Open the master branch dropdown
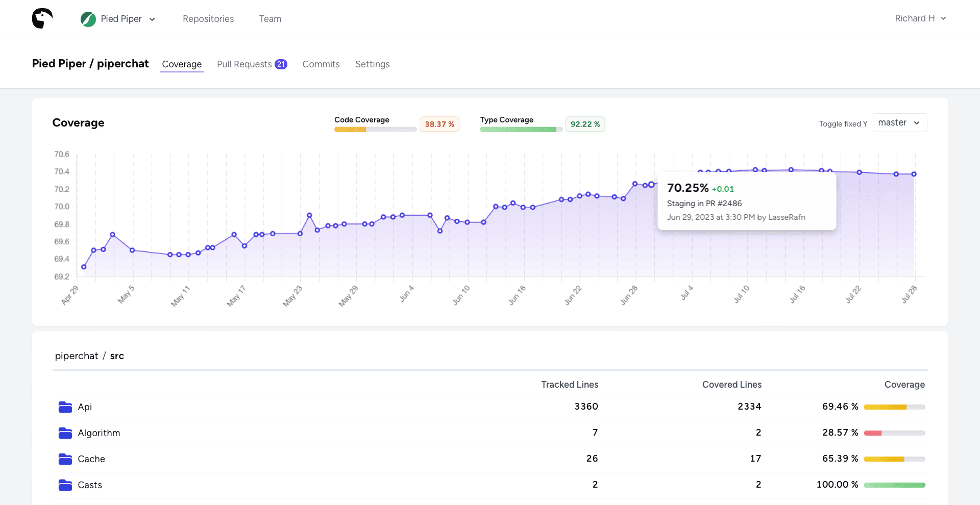 899,122
